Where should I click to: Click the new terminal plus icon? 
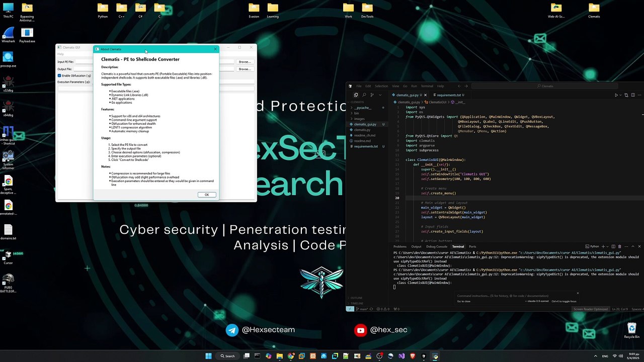pos(603,246)
